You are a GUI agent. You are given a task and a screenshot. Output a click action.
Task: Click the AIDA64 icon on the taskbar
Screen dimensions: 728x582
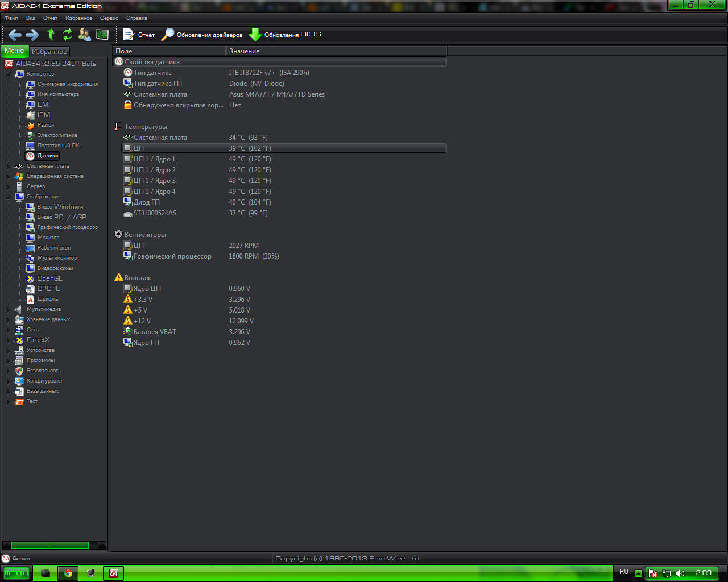pyautogui.click(x=114, y=573)
